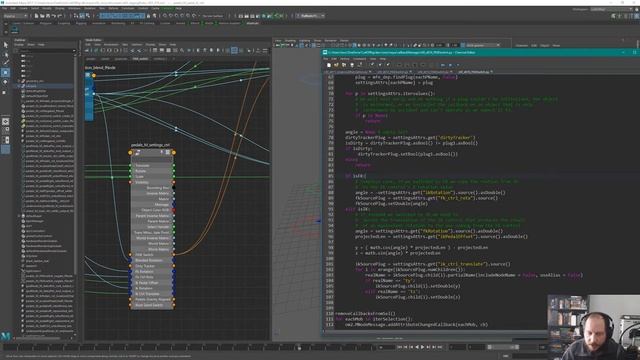640x360 pixels.
Task: Toggle select by hierarchy mode
Action: (76, 16)
